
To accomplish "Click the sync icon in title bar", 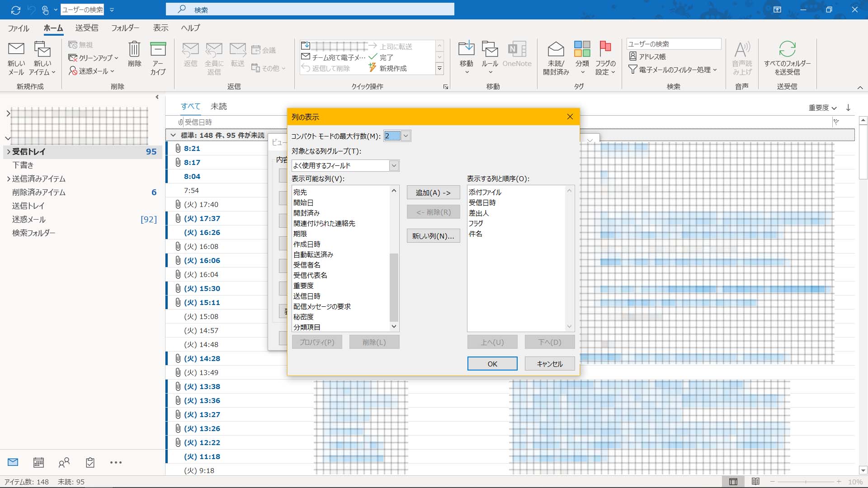I will tap(16, 9).
